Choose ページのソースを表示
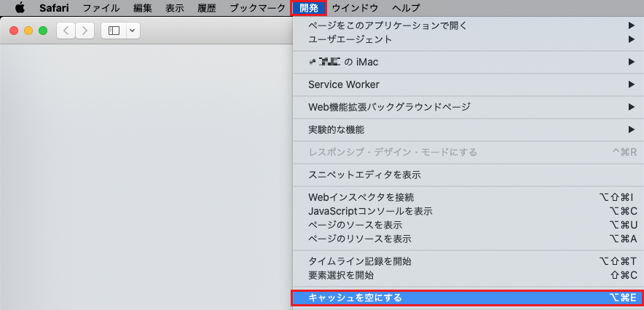The height and width of the screenshot is (310, 644). [468, 225]
